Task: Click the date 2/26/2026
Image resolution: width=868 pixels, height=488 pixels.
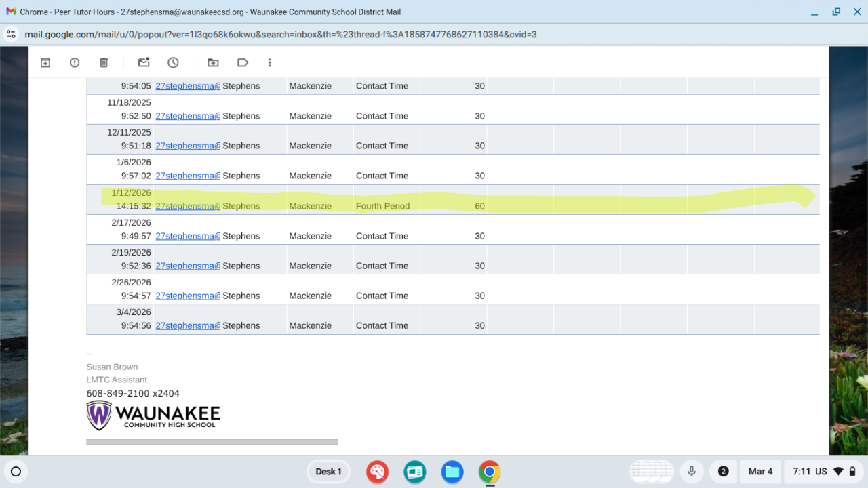Action: [131, 283]
